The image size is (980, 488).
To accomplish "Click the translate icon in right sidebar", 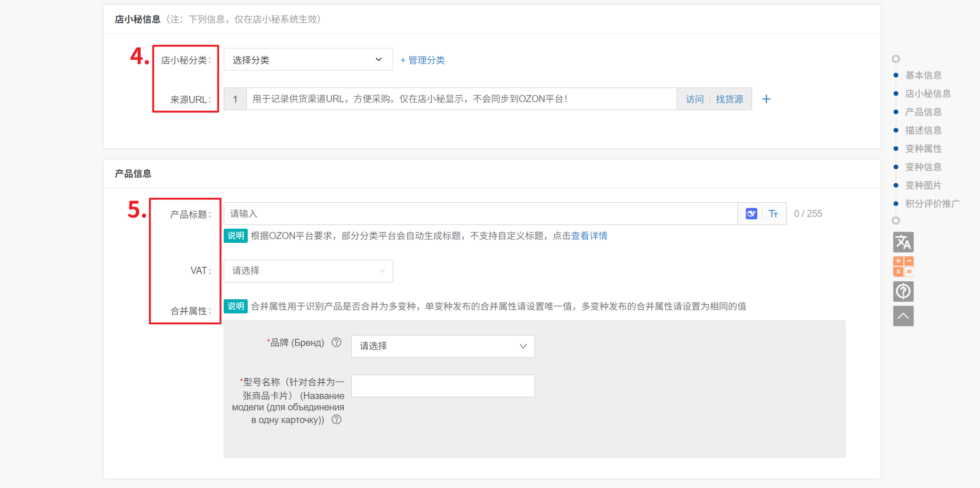I will click(903, 242).
